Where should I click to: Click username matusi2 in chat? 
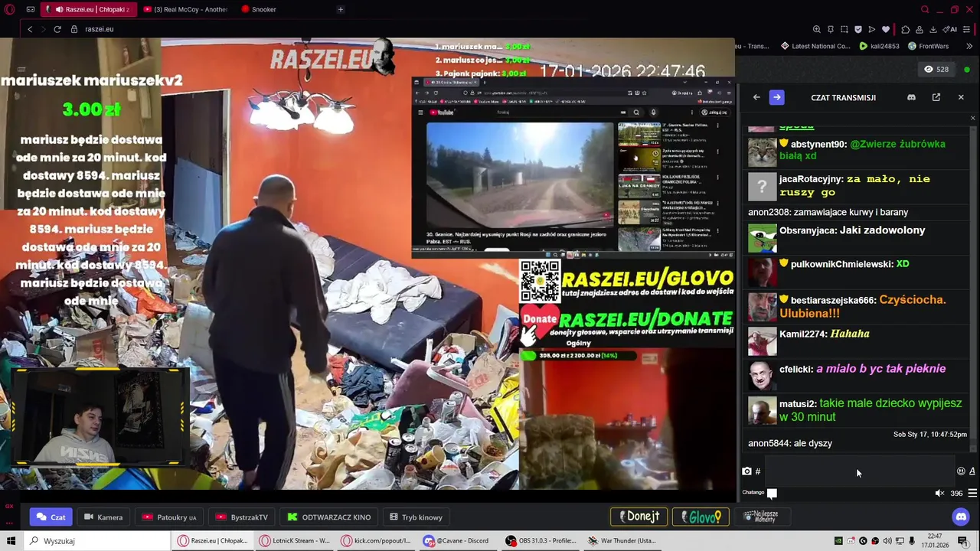click(x=798, y=404)
